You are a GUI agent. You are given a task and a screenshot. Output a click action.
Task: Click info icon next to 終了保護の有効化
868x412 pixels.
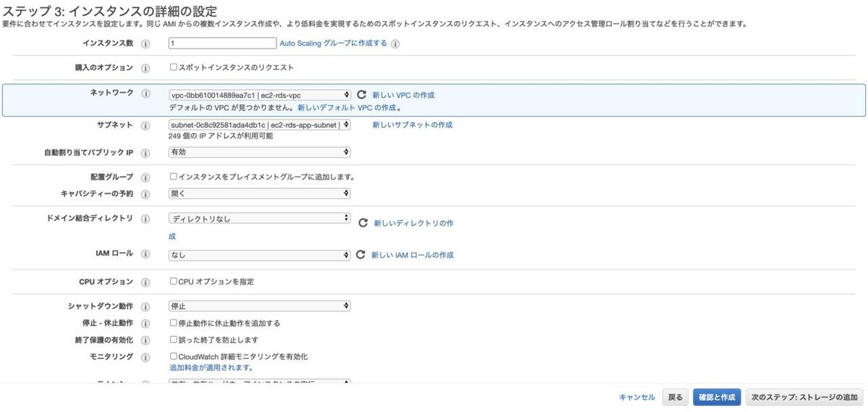coord(145,340)
